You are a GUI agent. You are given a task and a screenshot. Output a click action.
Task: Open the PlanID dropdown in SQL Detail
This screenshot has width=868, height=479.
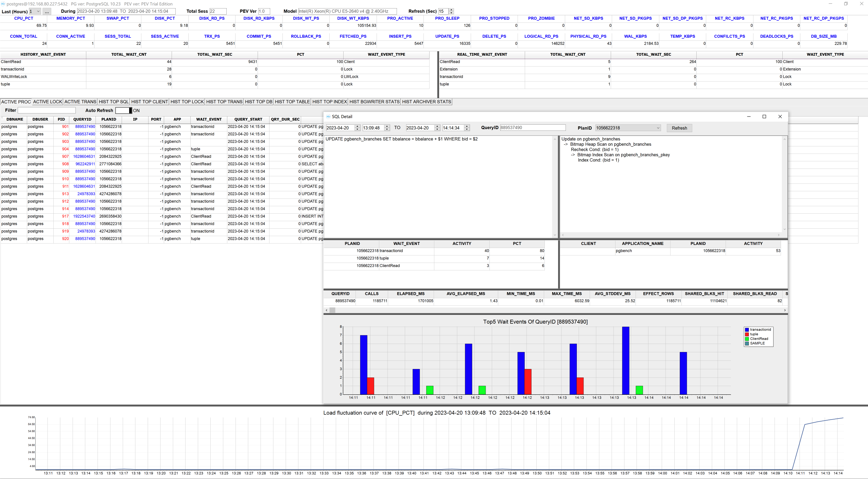pos(658,128)
